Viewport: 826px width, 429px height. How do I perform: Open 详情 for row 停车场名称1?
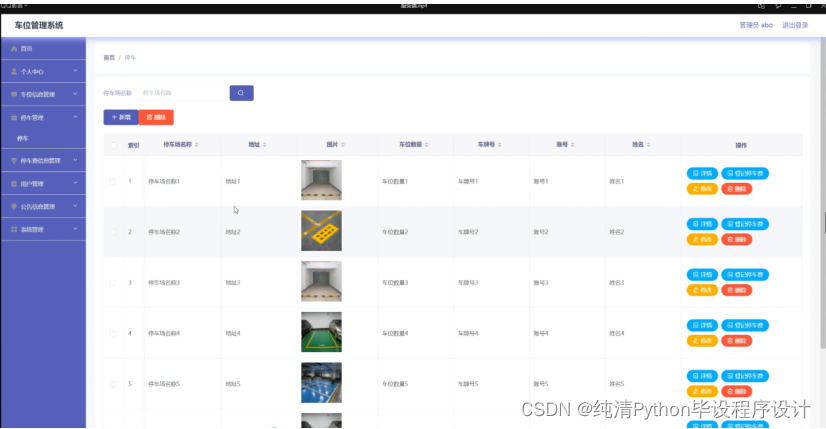(x=702, y=173)
